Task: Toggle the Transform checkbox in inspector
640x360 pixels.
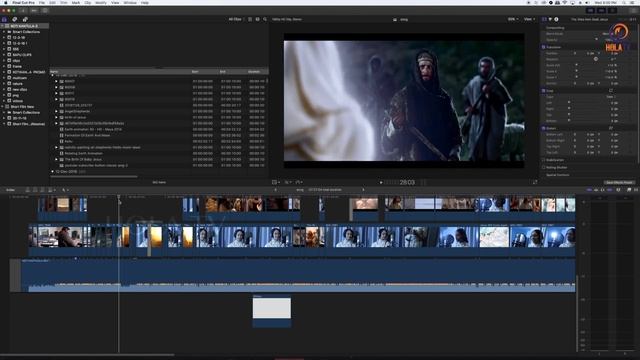Action: coord(544,47)
